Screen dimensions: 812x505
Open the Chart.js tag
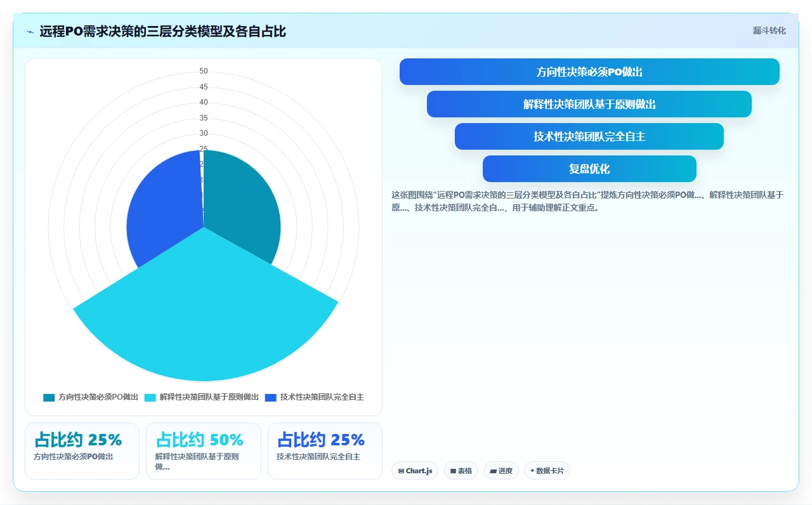[415, 471]
